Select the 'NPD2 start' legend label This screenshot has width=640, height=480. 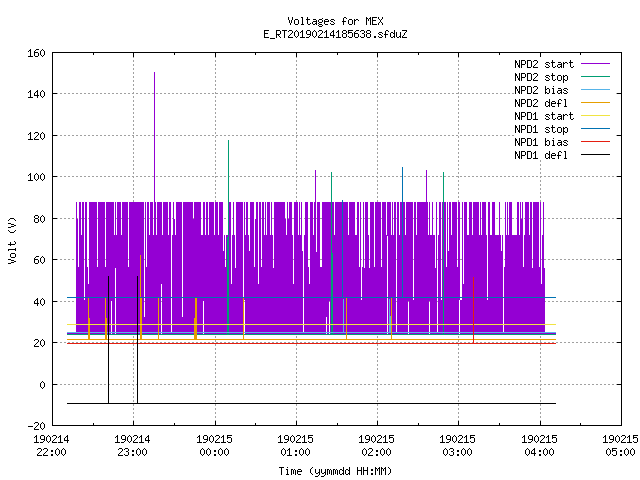[544, 64]
